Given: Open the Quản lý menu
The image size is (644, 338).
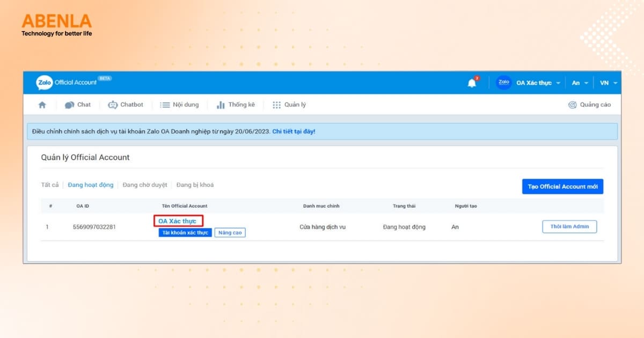Looking at the screenshot, I should pyautogui.click(x=289, y=105).
